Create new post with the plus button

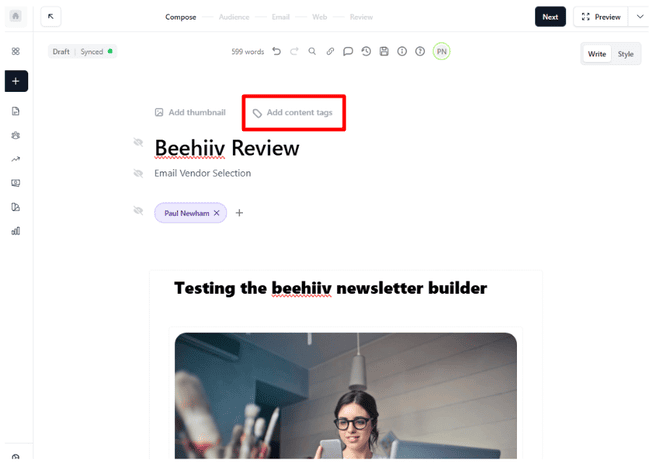pyautogui.click(x=16, y=81)
